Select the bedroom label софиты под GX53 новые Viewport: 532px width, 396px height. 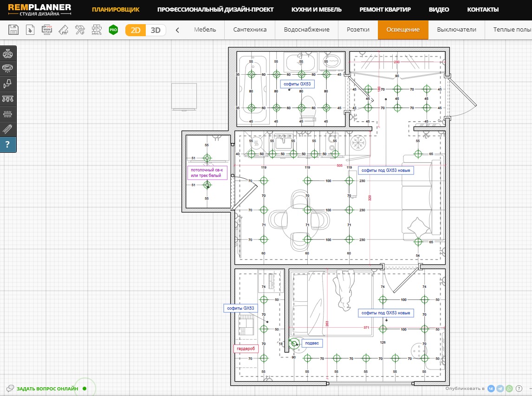tap(386, 313)
